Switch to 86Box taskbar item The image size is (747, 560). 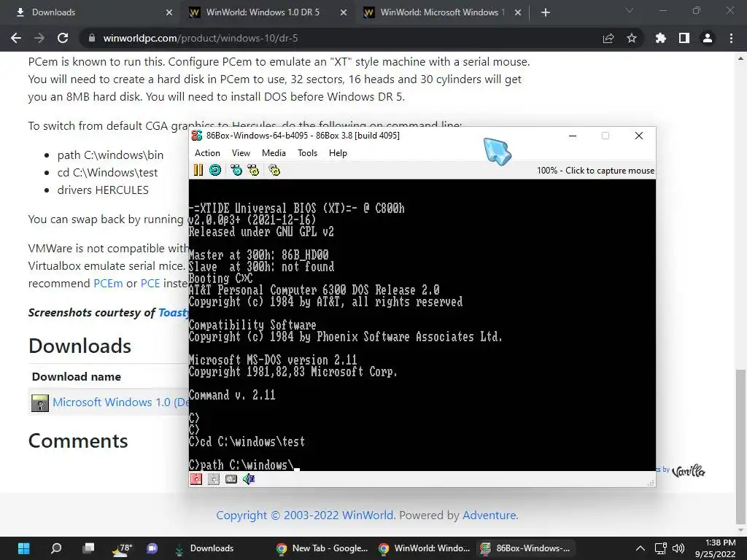pos(526,548)
